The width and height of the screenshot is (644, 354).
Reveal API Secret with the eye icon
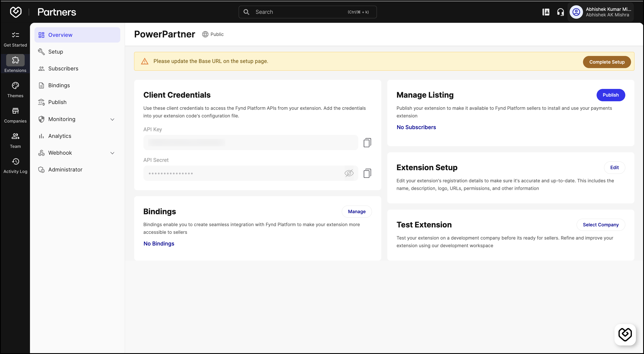[x=349, y=173]
